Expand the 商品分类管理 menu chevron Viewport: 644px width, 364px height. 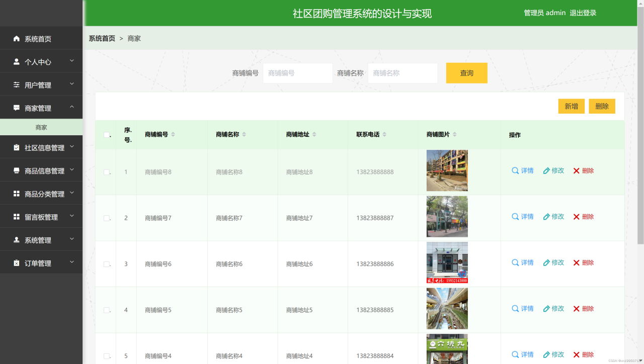71,193
